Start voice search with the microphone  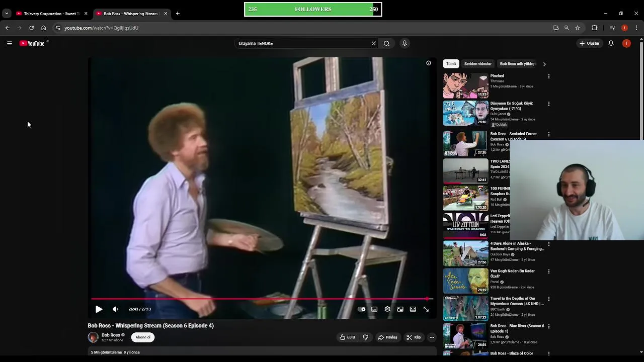[x=405, y=43]
